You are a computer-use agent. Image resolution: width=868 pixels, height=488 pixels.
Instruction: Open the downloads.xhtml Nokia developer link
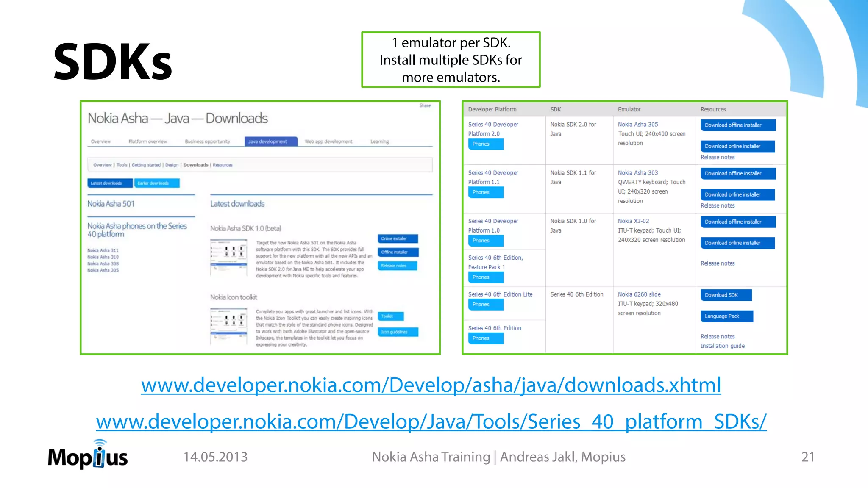431,385
